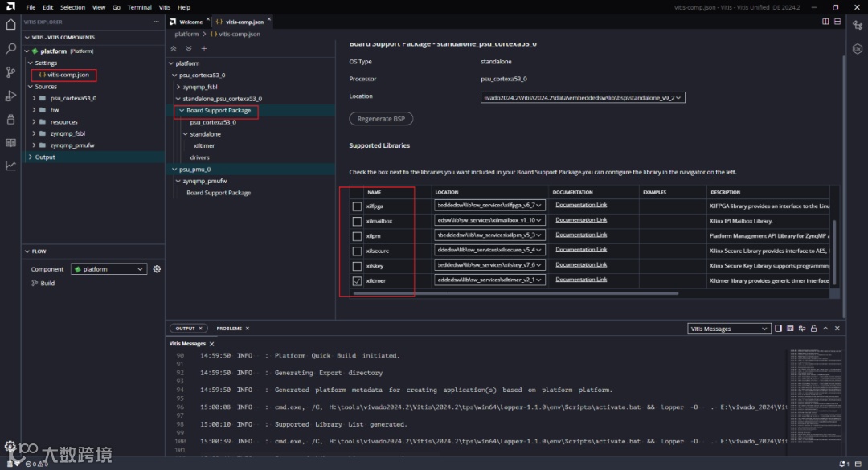
Task: Enable the xilpm library checkbox
Action: 357,236
